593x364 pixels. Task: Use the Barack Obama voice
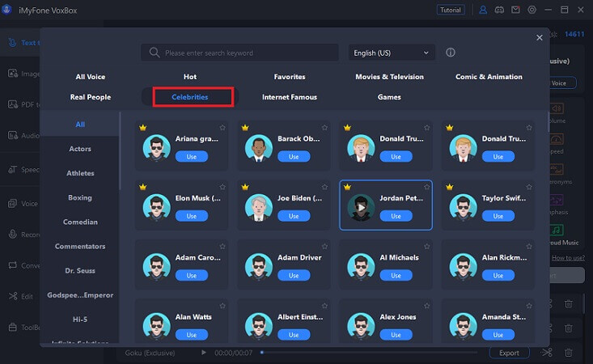(294, 156)
